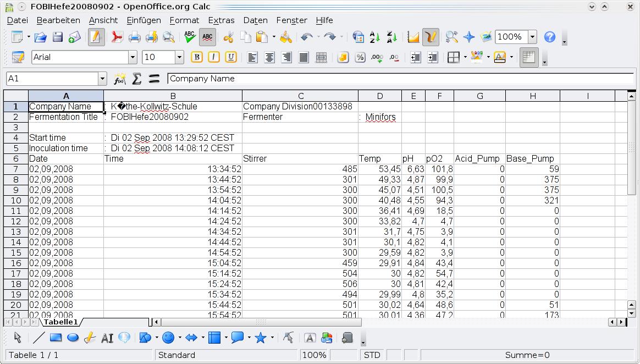The height and width of the screenshot is (364, 640).
Task: Toggle Bold formatting
Action: [197, 58]
